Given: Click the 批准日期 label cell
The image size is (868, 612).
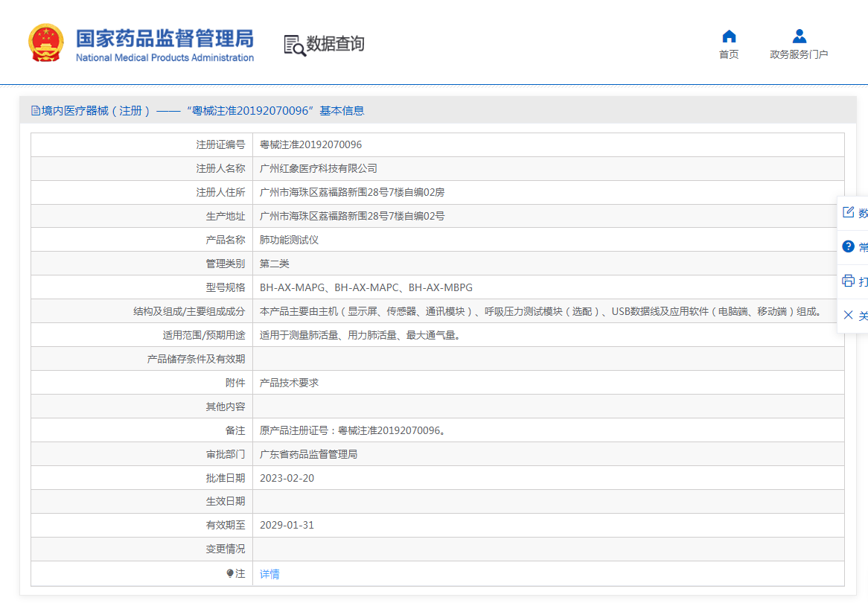Looking at the screenshot, I should (141, 478).
